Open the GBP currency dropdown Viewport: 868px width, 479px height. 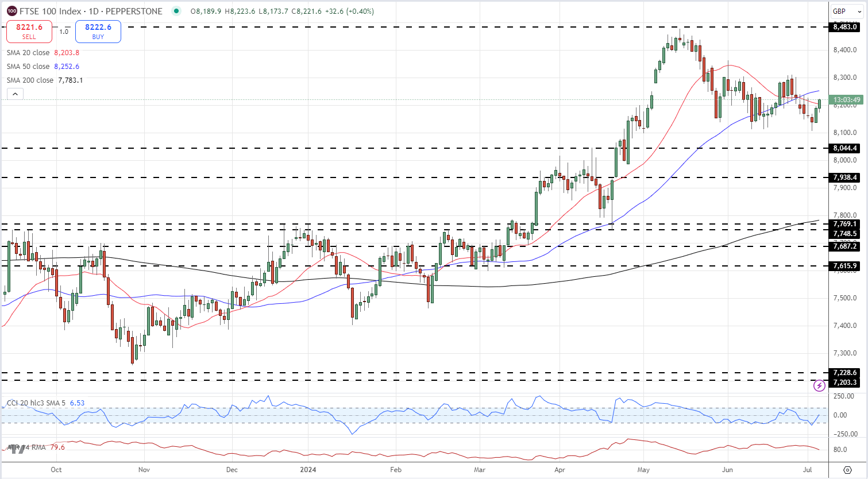pos(846,11)
